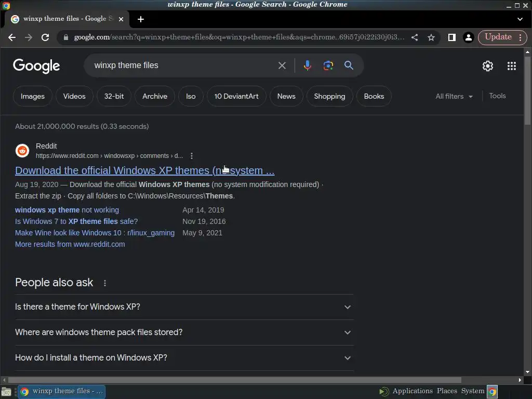Reload the current page
532x399 pixels.
(45, 37)
